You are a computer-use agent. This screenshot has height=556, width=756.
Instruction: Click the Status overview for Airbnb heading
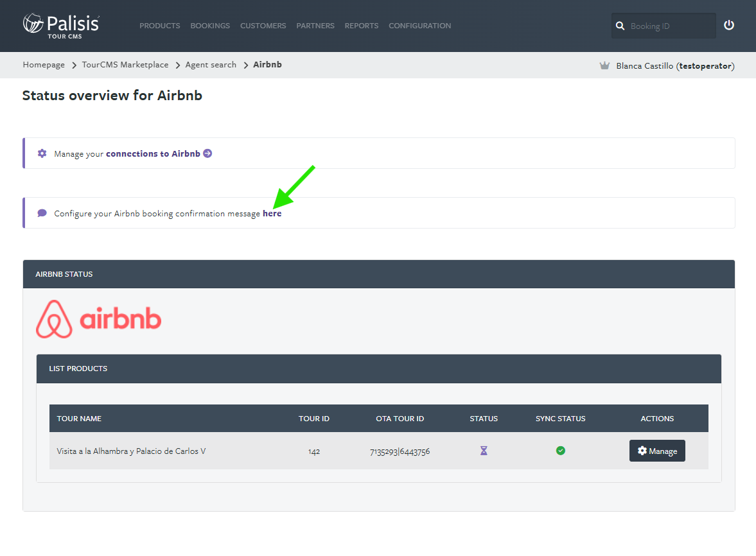[x=112, y=96]
